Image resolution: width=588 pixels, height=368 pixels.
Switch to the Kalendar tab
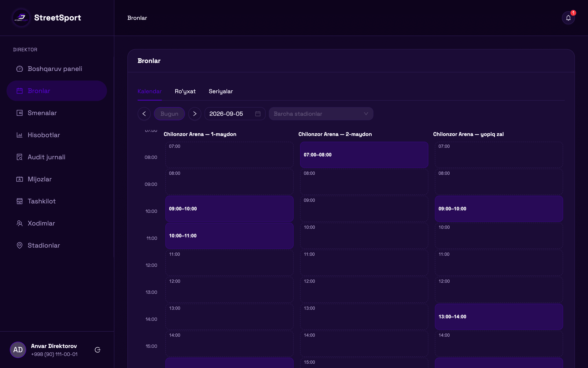(150, 92)
